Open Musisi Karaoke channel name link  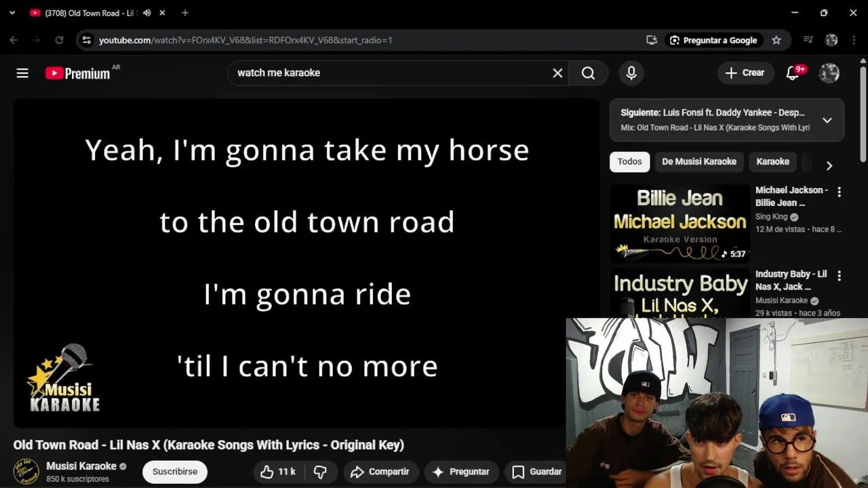[x=81, y=466]
